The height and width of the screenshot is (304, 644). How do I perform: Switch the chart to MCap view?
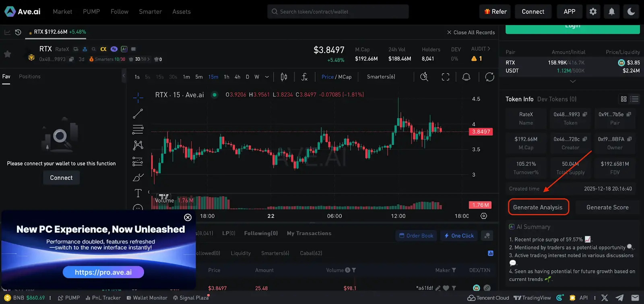(345, 77)
